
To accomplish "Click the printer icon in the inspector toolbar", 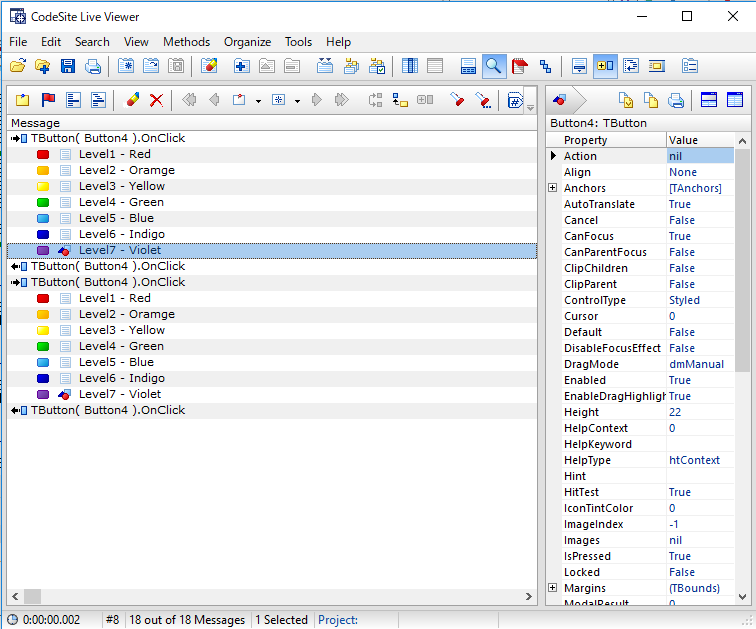I will pos(676,100).
